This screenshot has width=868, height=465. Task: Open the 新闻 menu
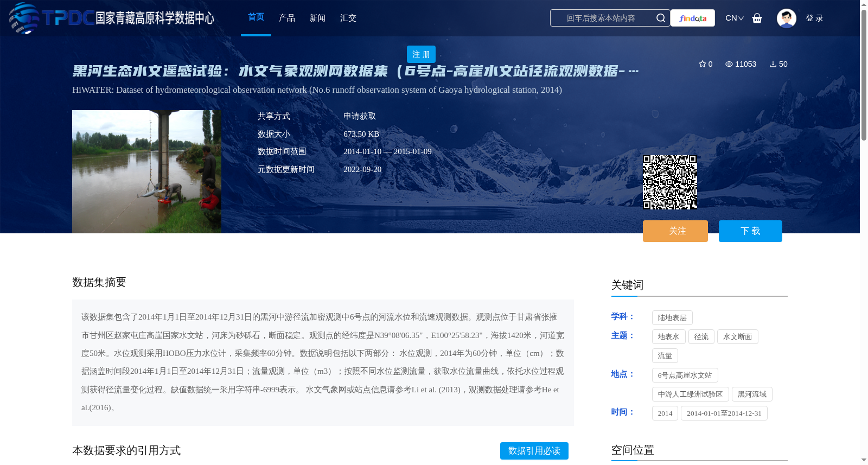[317, 18]
